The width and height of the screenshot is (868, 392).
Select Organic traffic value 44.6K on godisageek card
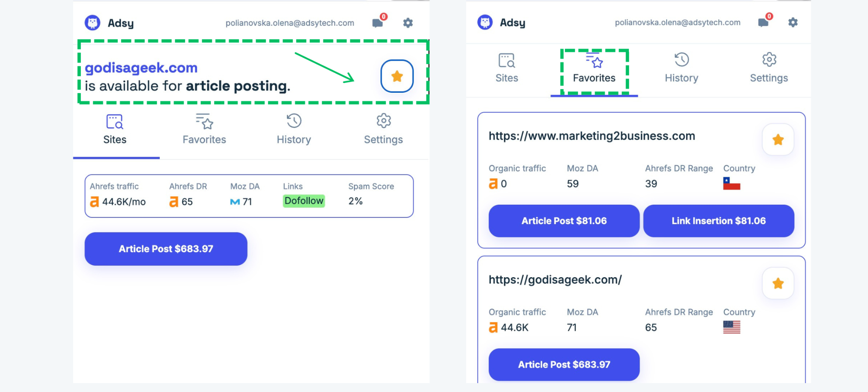pos(515,327)
